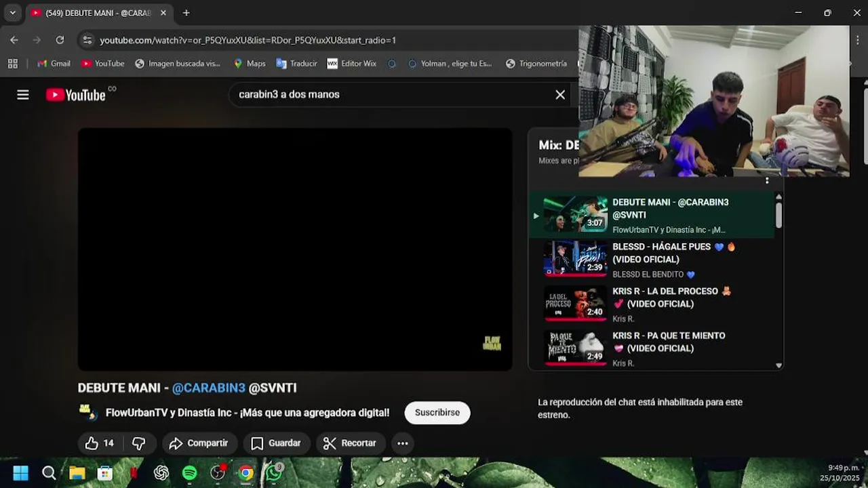Click the browser forward arrow
Image resolution: width=868 pixels, height=488 pixels.
37,40
